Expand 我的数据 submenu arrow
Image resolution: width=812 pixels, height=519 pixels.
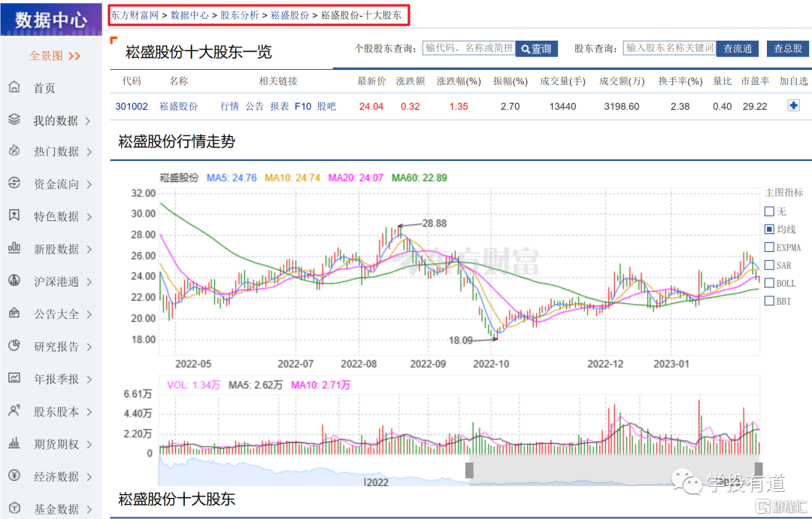[89, 120]
